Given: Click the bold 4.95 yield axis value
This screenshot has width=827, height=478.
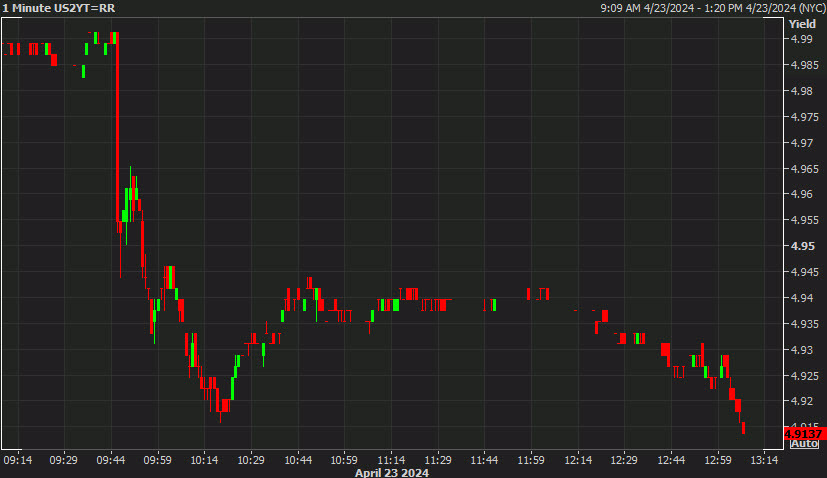Looking at the screenshot, I should (802, 246).
